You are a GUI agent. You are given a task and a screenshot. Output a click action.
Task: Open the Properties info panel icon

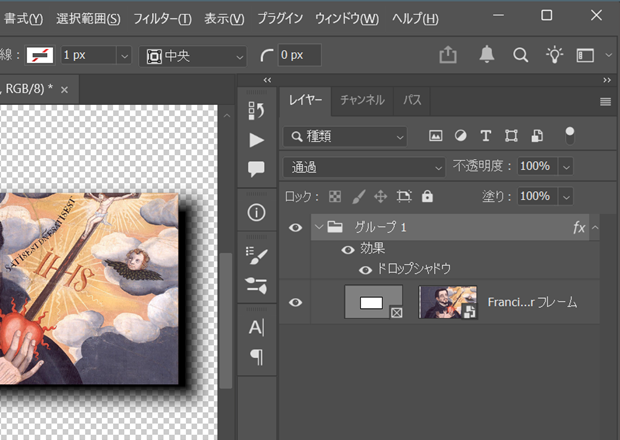click(x=256, y=212)
